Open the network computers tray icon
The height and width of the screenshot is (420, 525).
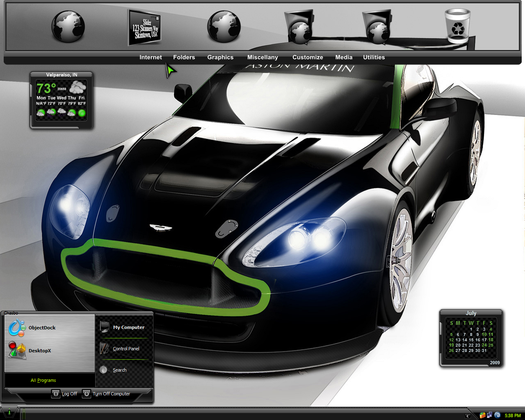click(490, 415)
